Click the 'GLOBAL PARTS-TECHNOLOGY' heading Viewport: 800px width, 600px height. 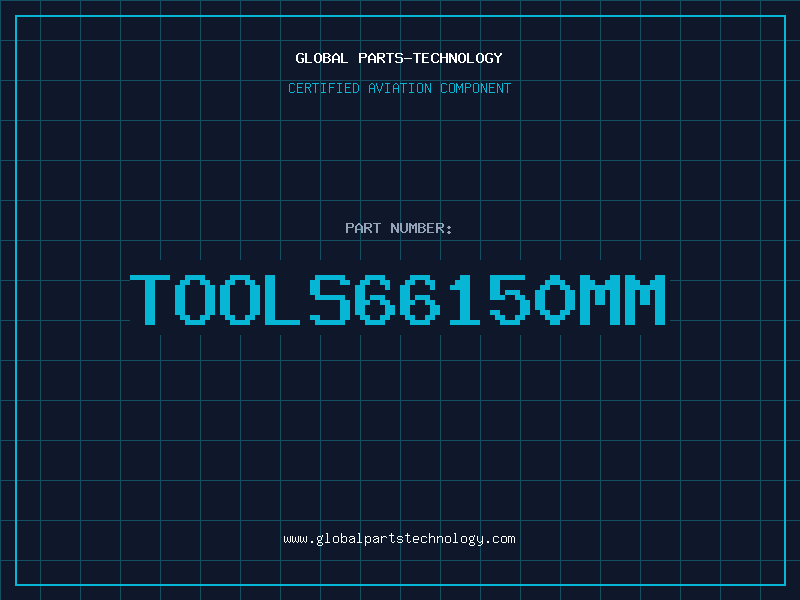399,58
